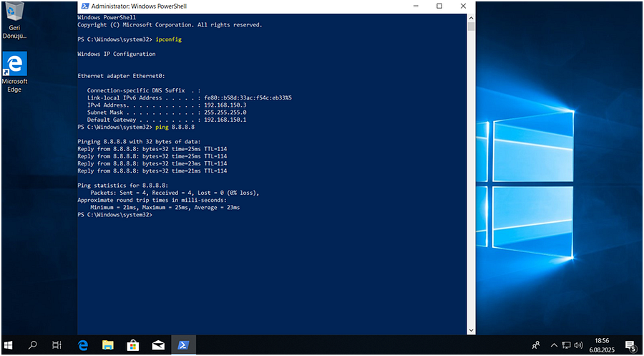Viewport: 644px width, 356px height.
Task: Click 'Pinging 8.8.8.8 with 32 bytes' line
Action: [x=139, y=142]
